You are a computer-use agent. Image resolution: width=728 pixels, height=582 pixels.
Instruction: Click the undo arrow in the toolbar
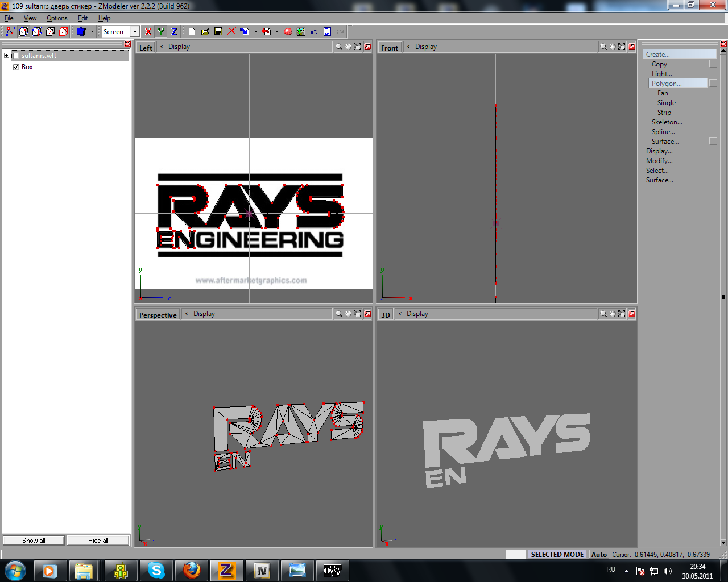(x=314, y=32)
